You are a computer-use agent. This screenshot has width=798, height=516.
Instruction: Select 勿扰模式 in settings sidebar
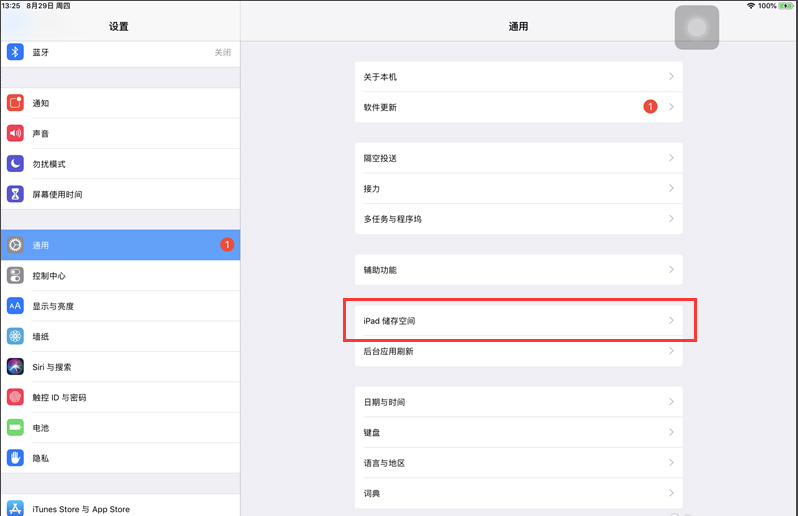tap(121, 164)
